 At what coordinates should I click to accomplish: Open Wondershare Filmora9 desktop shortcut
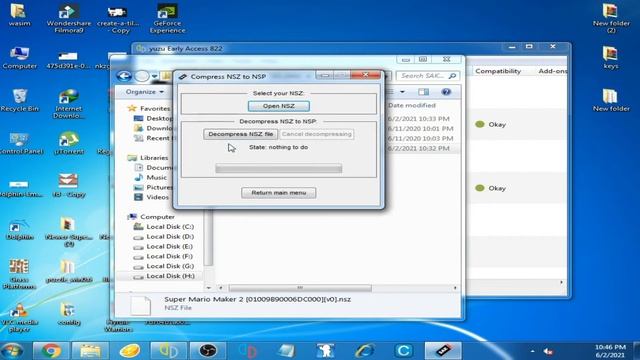tap(69, 19)
